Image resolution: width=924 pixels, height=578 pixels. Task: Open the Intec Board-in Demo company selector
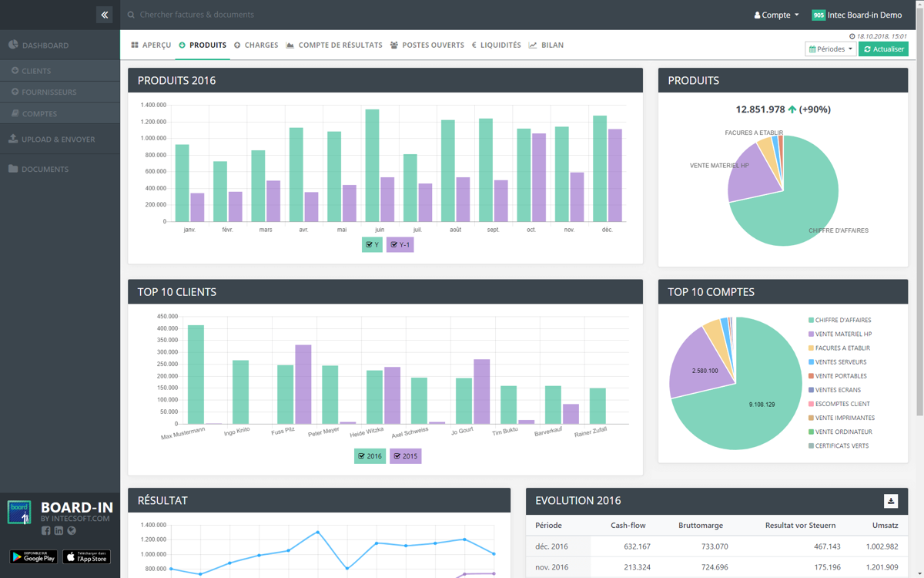857,15
